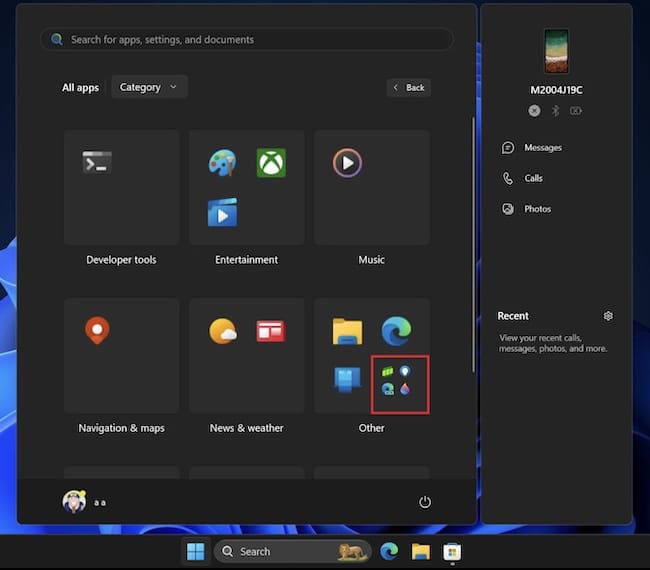The width and height of the screenshot is (650, 570).
Task: Click the All apps heading
Action: [x=80, y=88]
